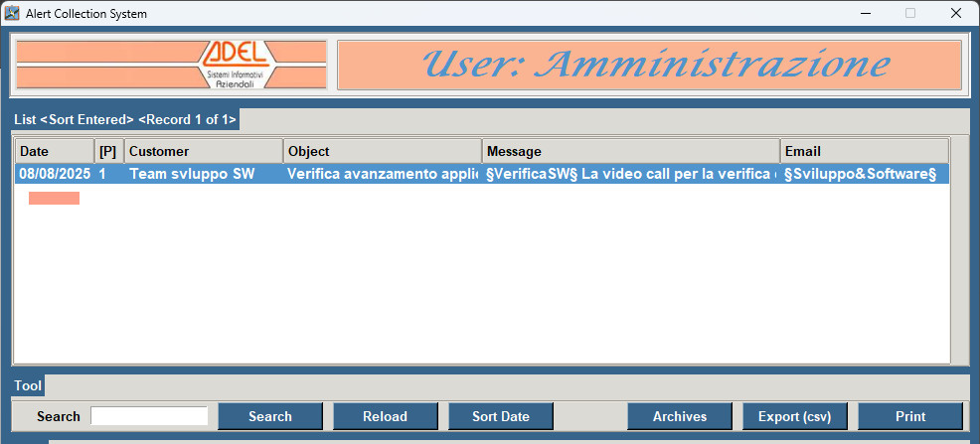Click the [P] priority column header
Screen dimensions: 980x444
(x=108, y=151)
